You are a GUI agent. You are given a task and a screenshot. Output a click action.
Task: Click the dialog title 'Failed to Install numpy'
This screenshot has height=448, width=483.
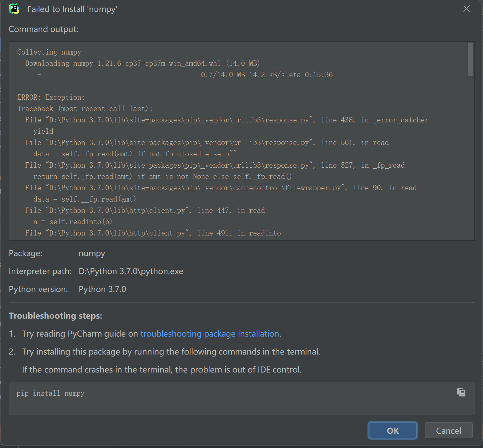[x=72, y=9]
